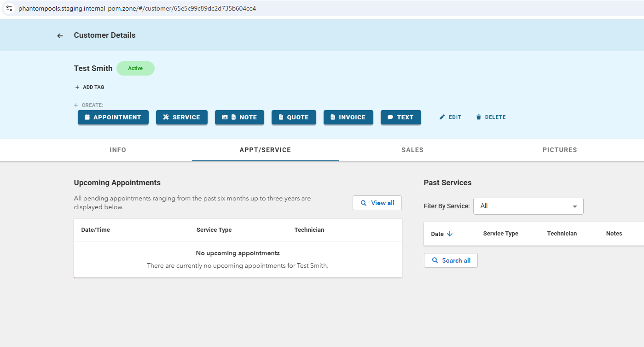Viewport: 644px width, 347px height.
Task: Create a new Service
Action: click(181, 117)
